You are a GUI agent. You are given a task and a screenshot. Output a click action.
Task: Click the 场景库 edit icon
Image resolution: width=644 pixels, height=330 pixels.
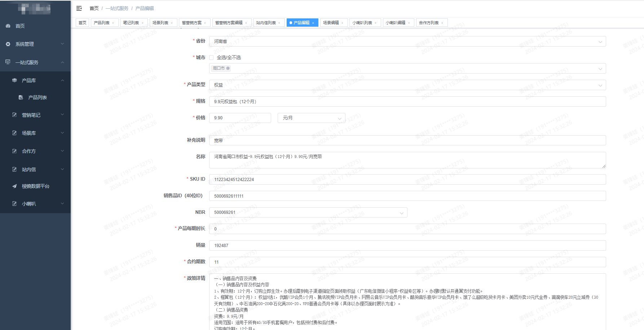14,133
